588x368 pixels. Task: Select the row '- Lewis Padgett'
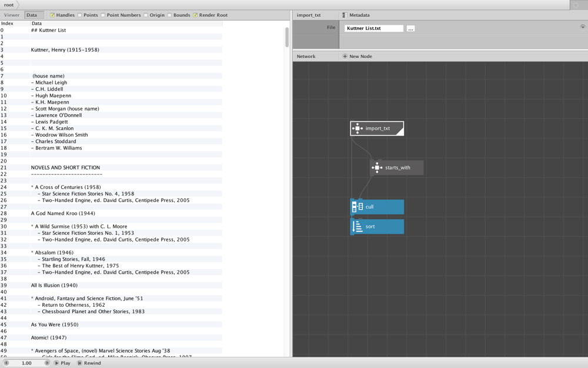tap(111, 122)
